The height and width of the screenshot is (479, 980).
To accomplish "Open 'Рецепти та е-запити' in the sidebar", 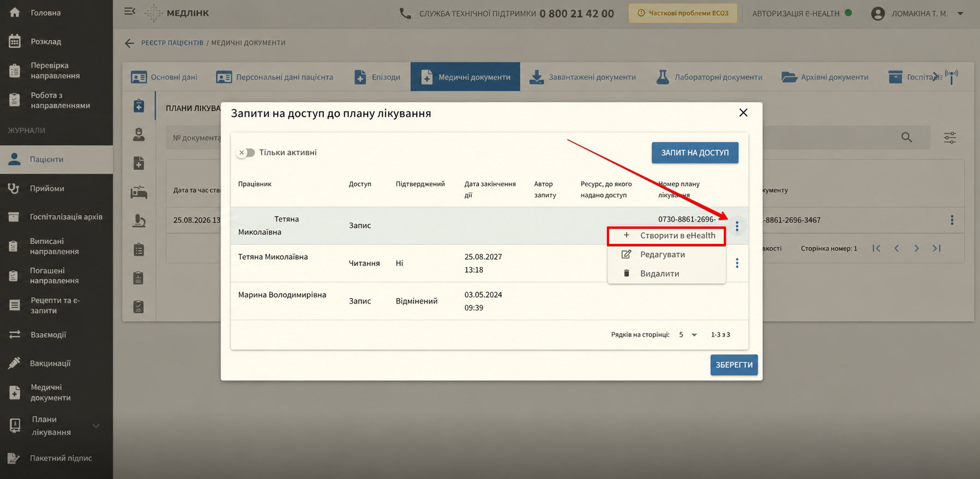I will pyautogui.click(x=56, y=305).
